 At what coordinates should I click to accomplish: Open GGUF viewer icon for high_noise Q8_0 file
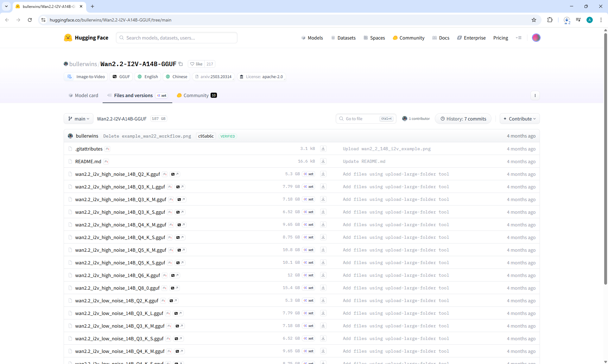click(x=174, y=288)
